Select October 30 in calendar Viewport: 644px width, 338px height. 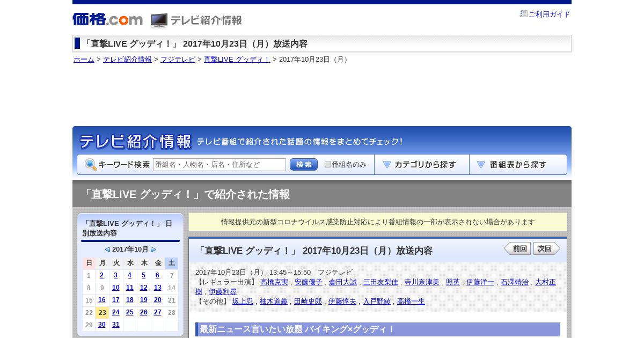coord(102,325)
